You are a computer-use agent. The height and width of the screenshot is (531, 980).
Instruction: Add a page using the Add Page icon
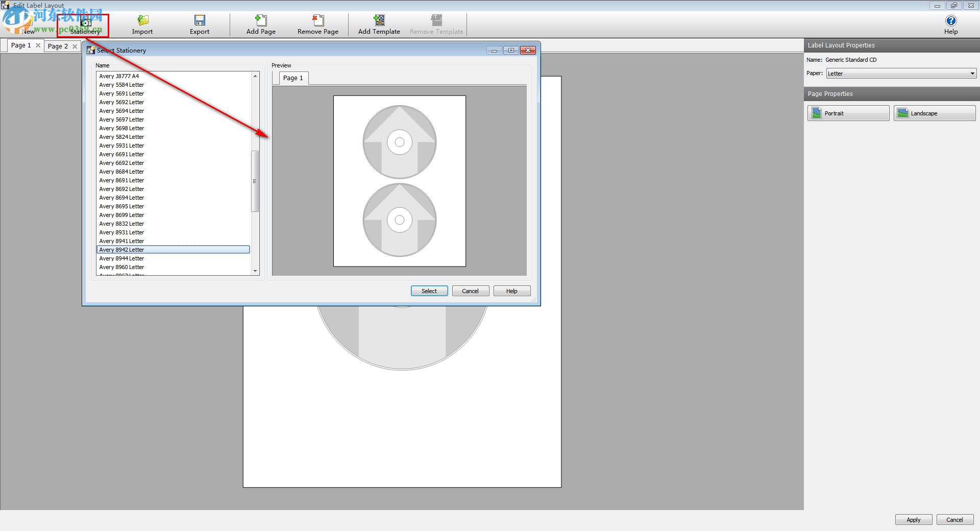[x=261, y=23]
